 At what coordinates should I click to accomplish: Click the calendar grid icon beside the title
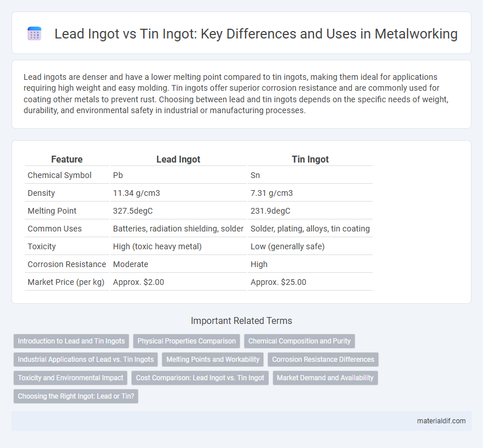(x=34, y=33)
